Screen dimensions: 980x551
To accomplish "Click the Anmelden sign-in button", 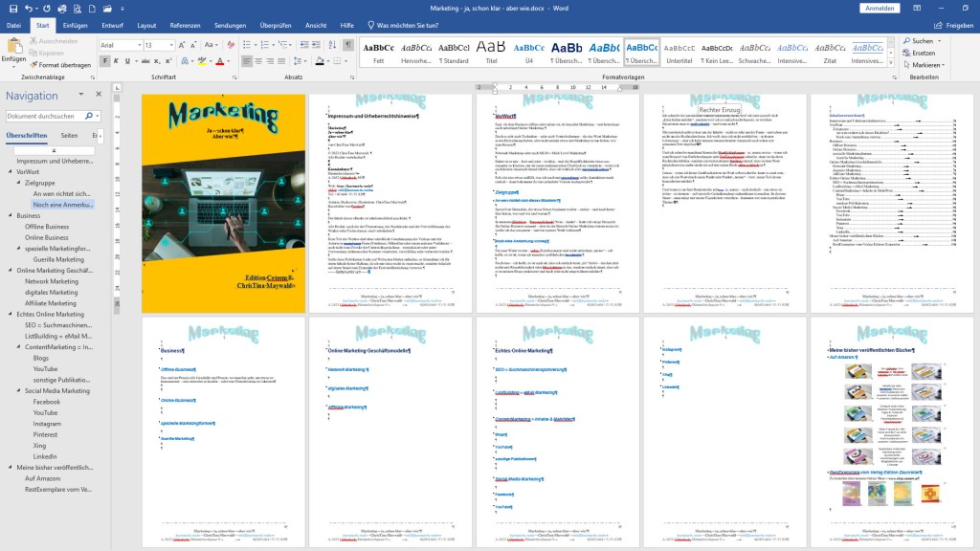I will pyautogui.click(x=879, y=8).
